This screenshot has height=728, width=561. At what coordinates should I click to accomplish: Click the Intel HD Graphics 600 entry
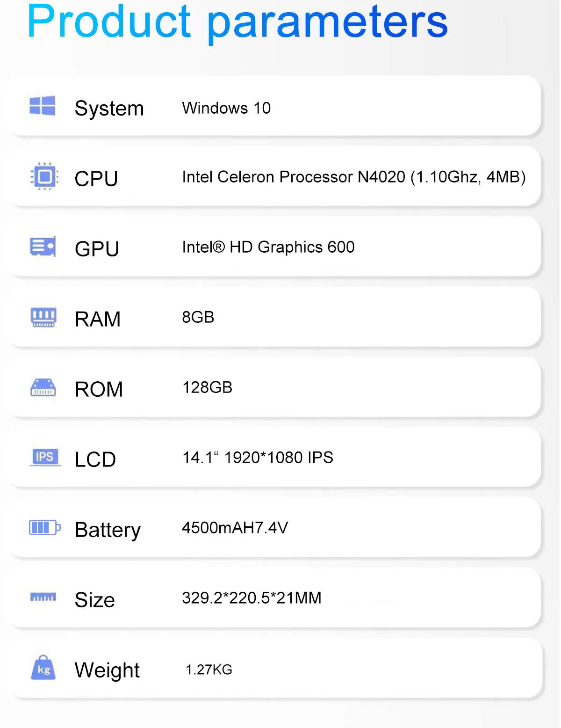(x=268, y=247)
